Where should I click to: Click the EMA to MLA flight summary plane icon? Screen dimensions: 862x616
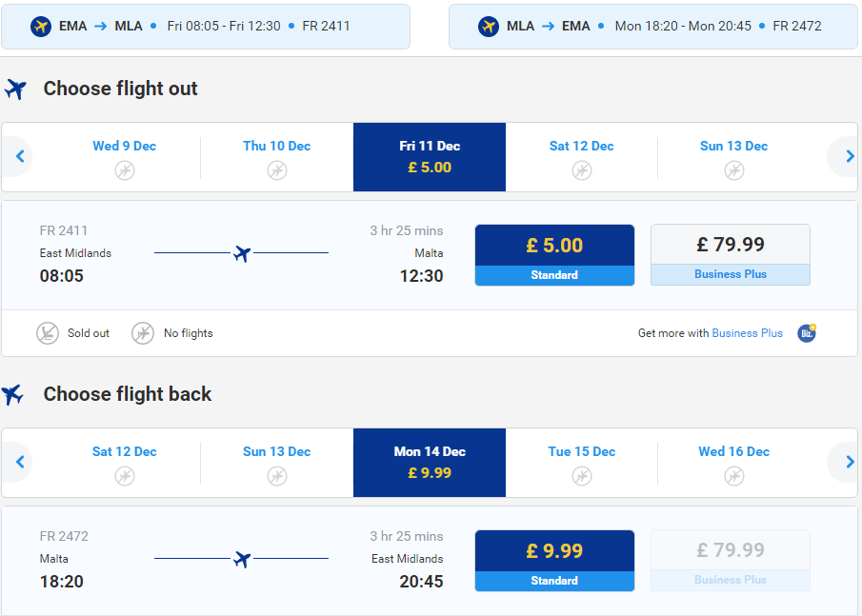(41, 26)
